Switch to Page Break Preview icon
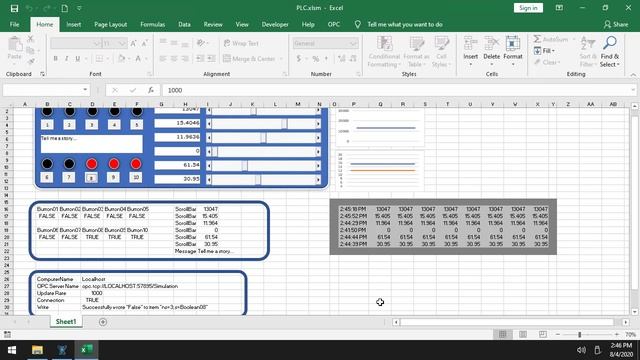Image resolution: width=640 pixels, height=360 pixels. click(542, 334)
